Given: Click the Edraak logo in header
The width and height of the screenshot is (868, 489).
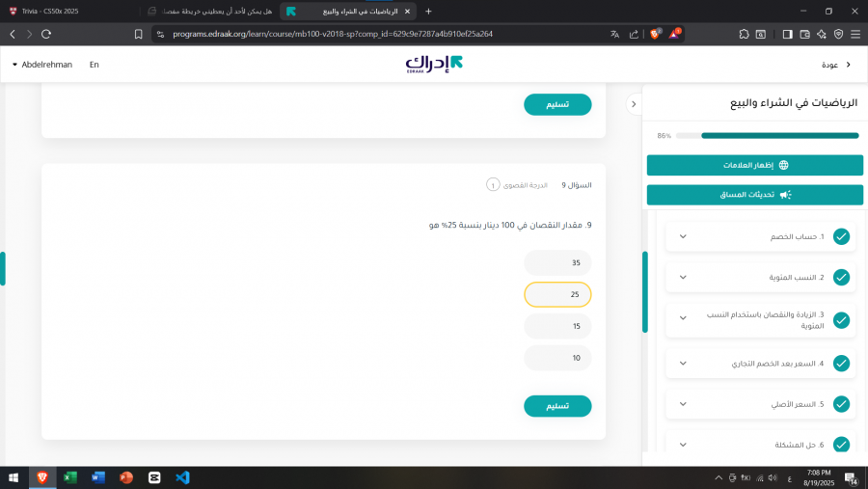Looking at the screenshot, I should (434, 65).
